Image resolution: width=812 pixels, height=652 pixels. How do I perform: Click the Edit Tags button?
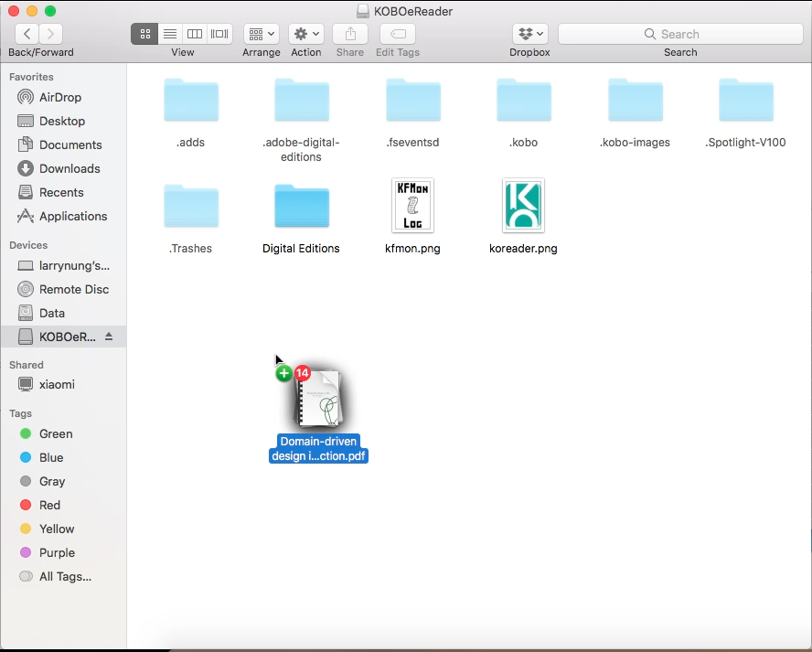coord(398,34)
